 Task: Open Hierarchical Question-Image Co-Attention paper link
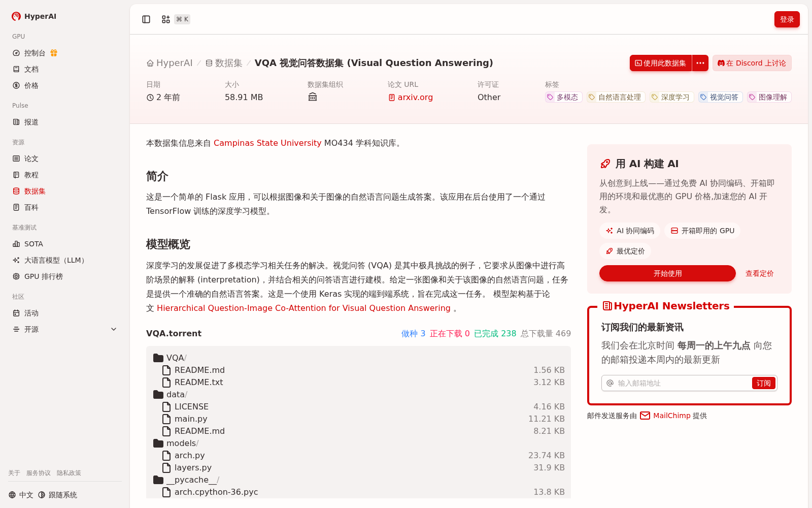[303, 308]
